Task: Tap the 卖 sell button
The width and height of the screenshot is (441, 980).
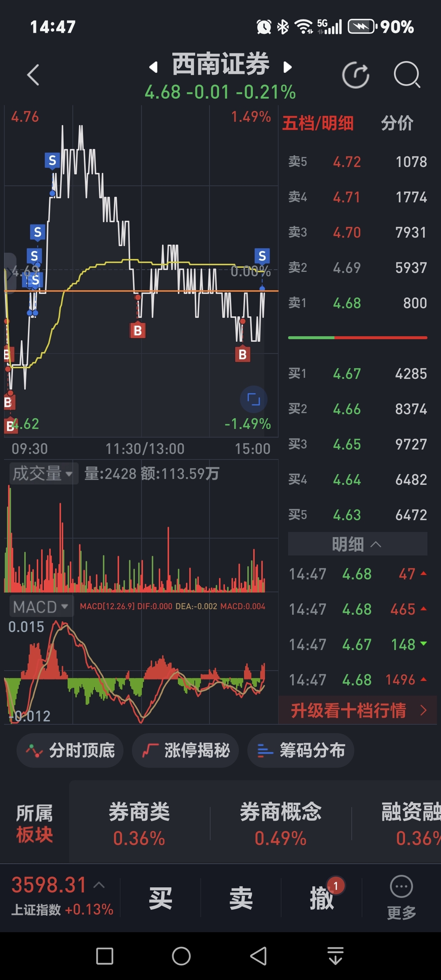Action: [241, 898]
